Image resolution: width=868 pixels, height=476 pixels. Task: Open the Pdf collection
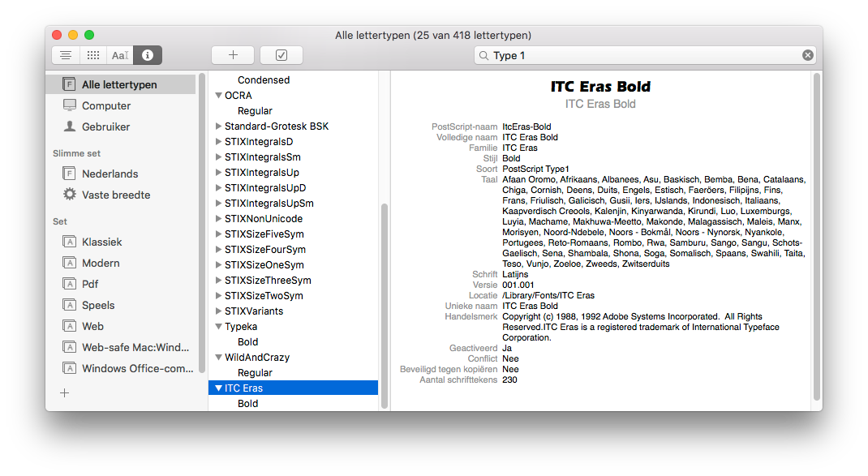(90, 284)
